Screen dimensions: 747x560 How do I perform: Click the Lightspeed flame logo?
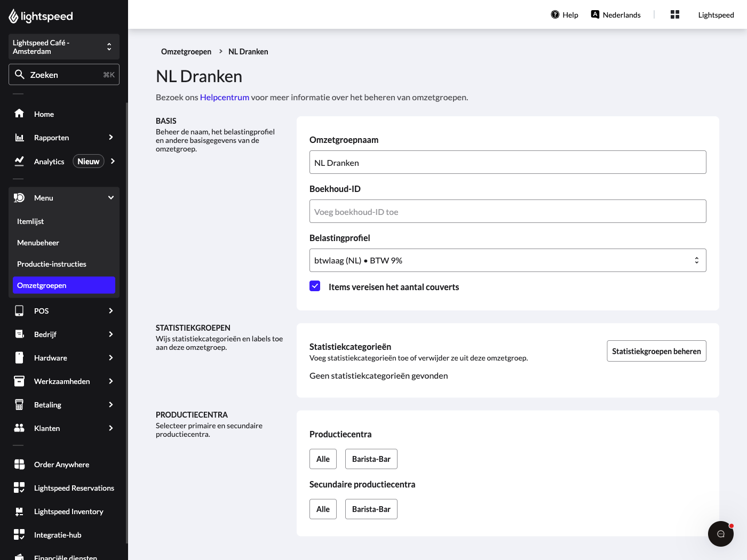(x=13, y=16)
